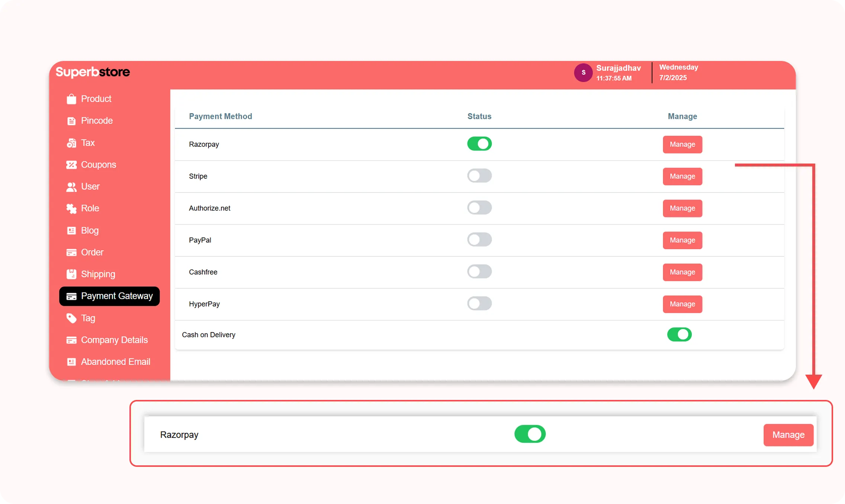Enable the Stripe payment toggle

tap(479, 176)
